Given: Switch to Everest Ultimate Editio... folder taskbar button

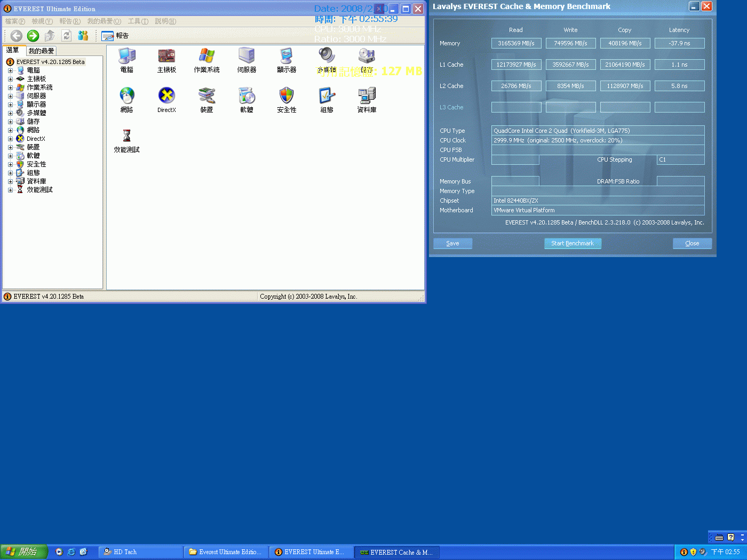Looking at the screenshot, I should (226, 552).
